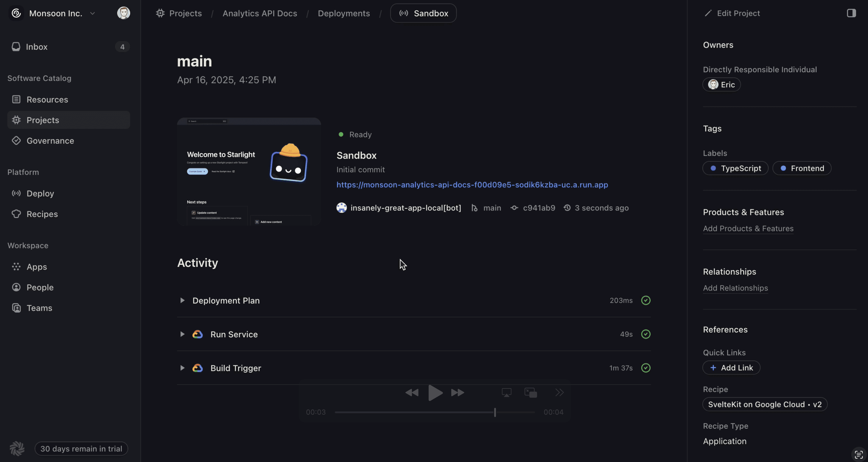This screenshot has height=462, width=868.
Task: Click the Monsoon Inc. logo icon
Action: coord(16,13)
